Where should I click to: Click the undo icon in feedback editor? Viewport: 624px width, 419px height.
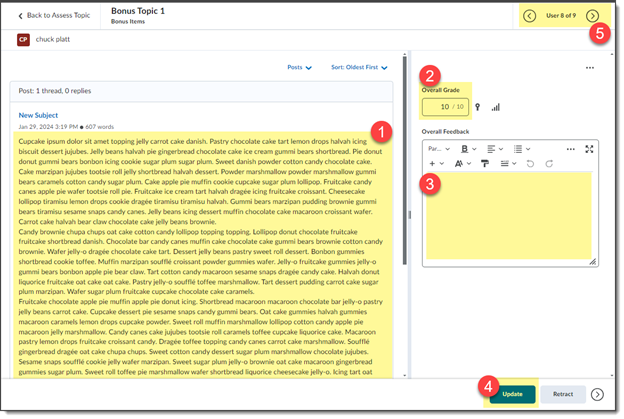click(x=529, y=163)
